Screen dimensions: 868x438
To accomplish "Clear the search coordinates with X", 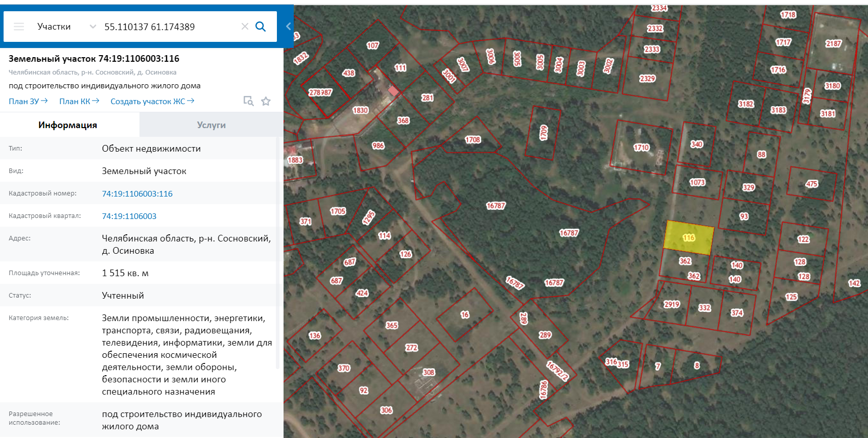I will click(245, 27).
